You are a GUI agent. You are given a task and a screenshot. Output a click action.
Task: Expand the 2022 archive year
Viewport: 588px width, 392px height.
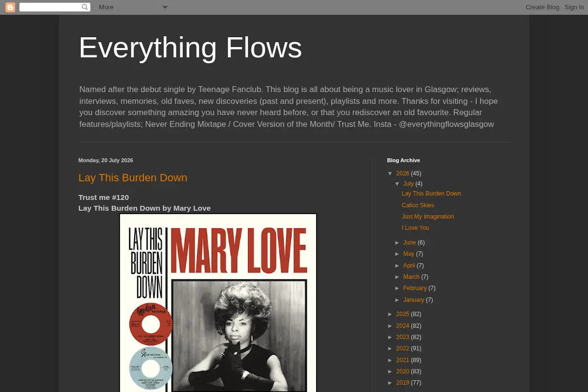[x=391, y=348]
